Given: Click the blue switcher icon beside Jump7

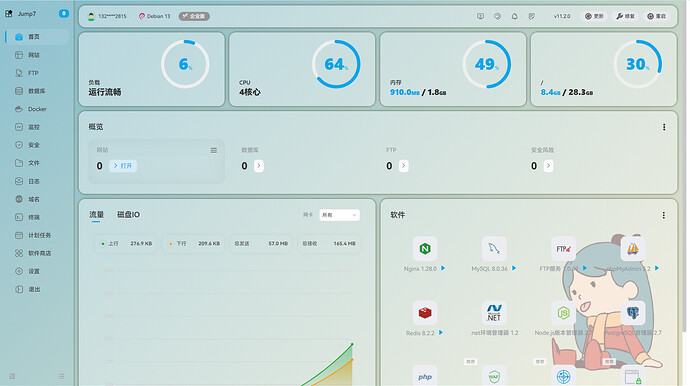Looking at the screenshot, I should click(x=64, y=14).
